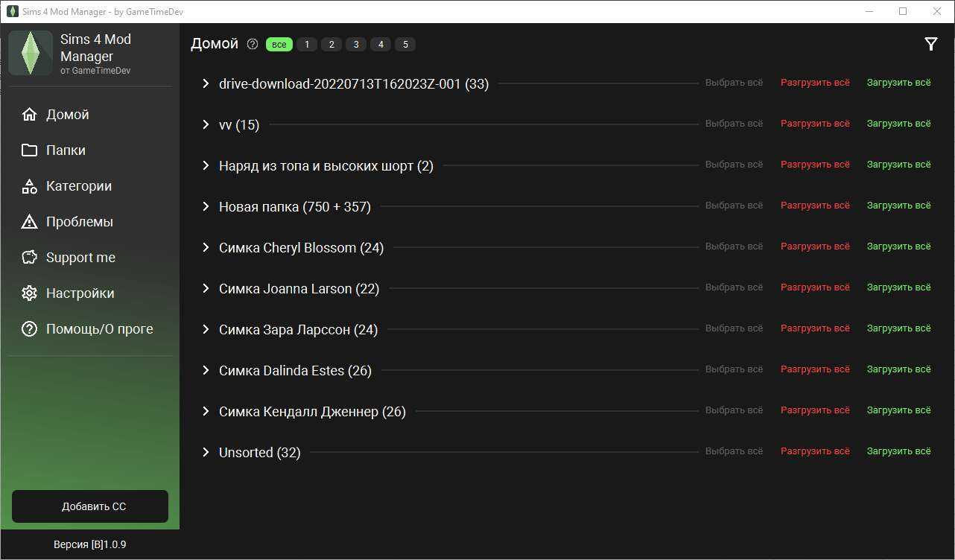The width and height of the screenshot is (955, 560).
Task: Click the folder icon for Папки
Action: 30,150
